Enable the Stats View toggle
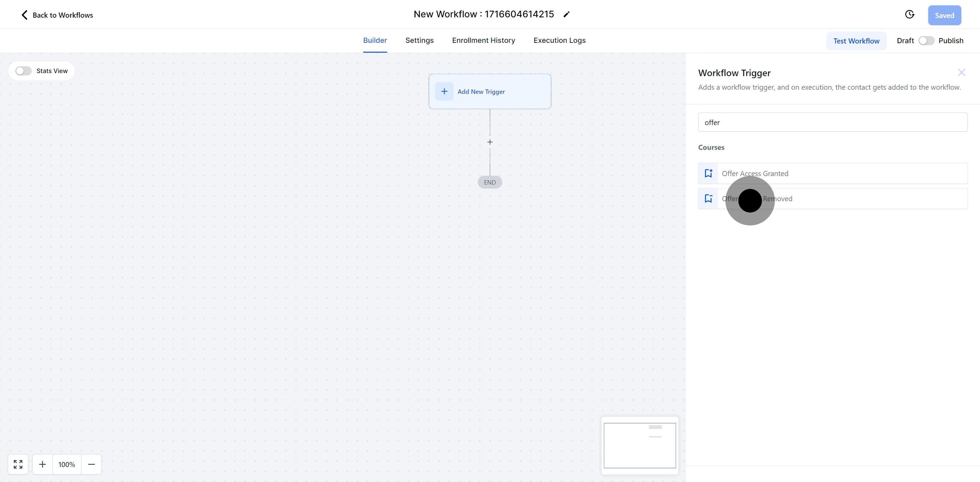980x482 pixels. point(23,71)
